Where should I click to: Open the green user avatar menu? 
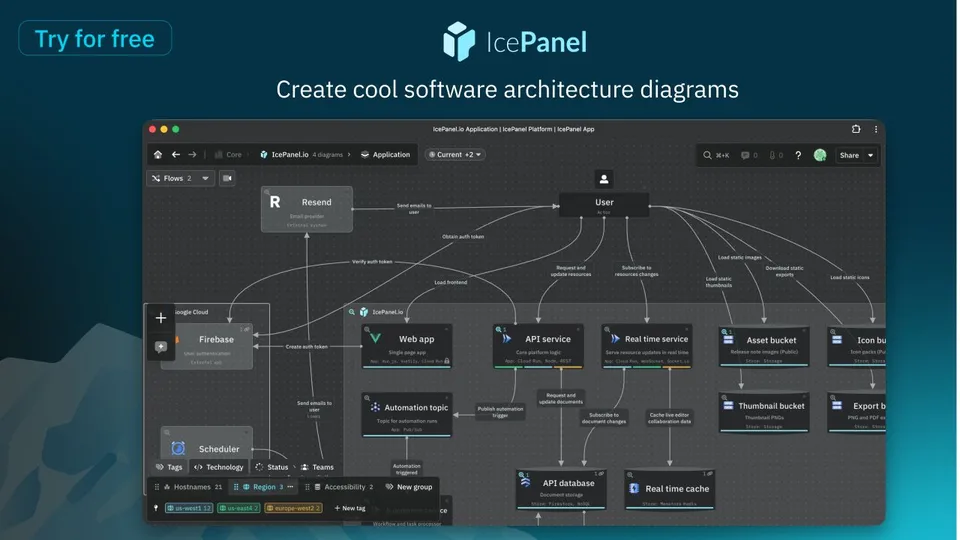click(820, 155)
